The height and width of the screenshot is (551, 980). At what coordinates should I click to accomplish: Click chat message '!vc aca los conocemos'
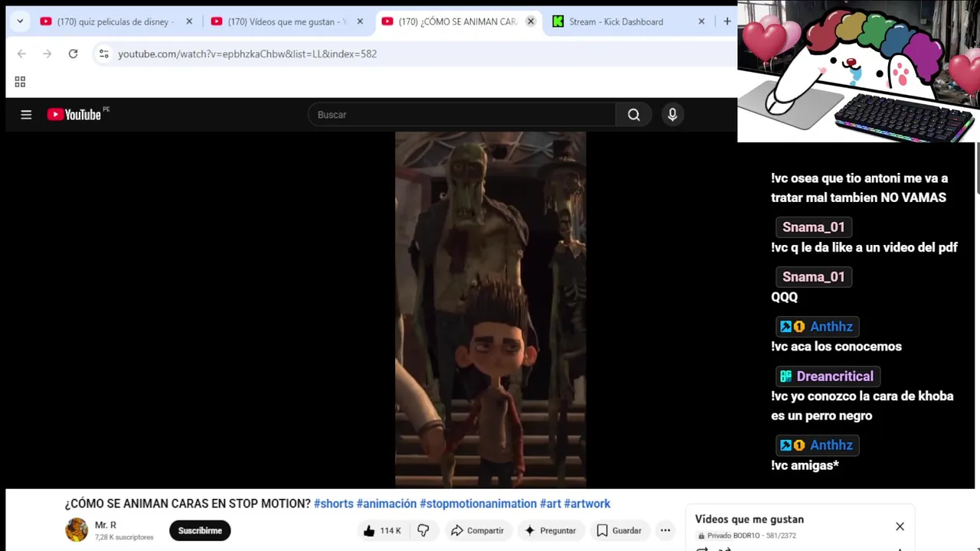pyautogui.click(x=836, y=347)
